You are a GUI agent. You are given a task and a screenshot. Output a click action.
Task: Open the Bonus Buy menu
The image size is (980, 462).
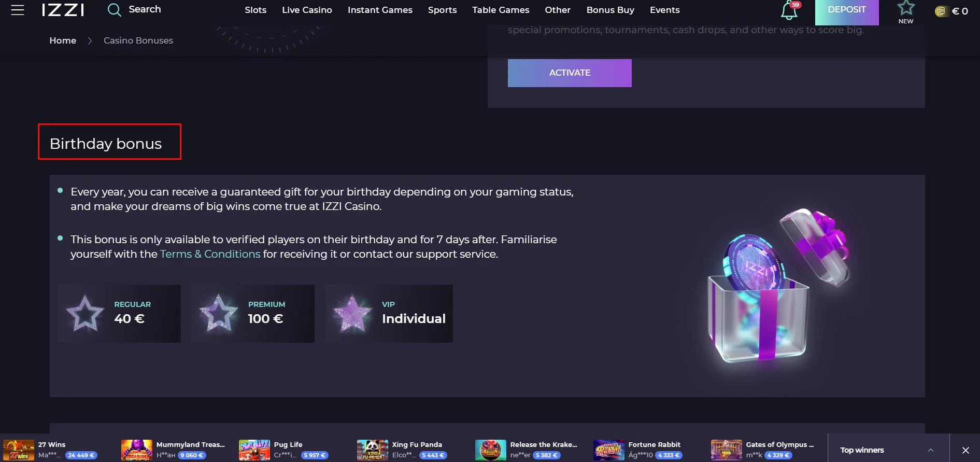pyautogui.click(x=610, y=10)
